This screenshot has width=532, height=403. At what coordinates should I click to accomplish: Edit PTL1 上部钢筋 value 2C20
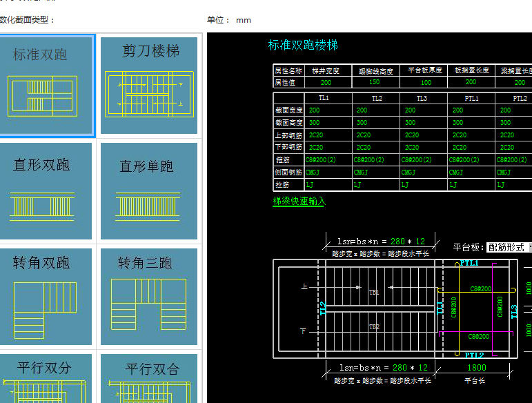[x=459, y=135]
